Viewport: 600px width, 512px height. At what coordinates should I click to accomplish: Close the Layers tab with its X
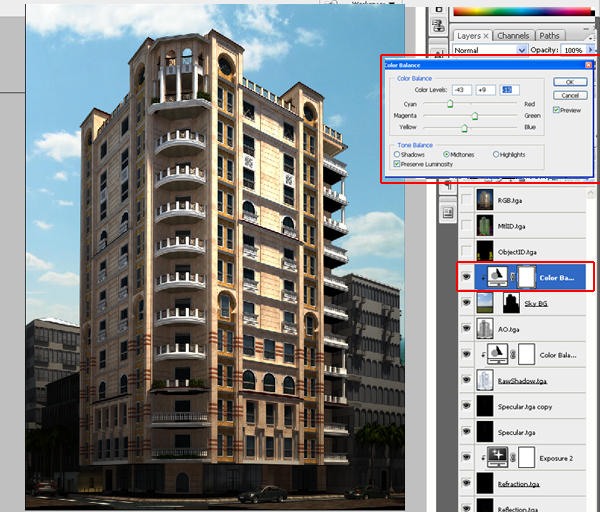(x=486, y=36)
